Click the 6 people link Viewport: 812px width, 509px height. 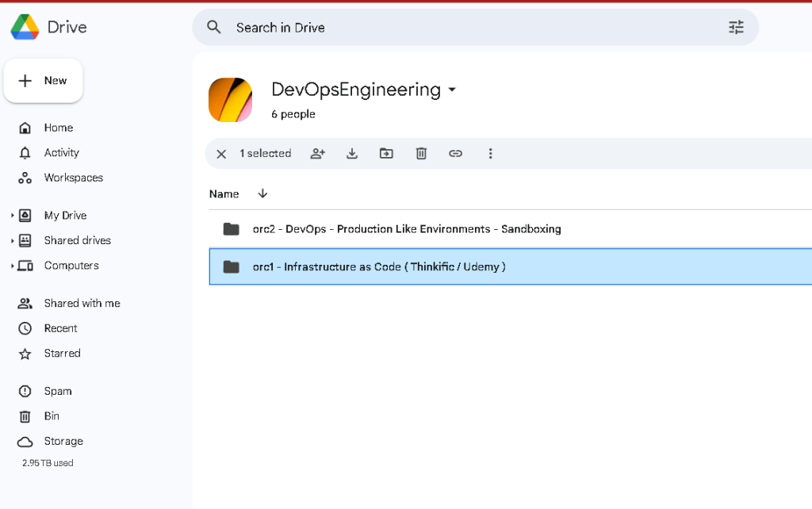click(x=293, y=114)
